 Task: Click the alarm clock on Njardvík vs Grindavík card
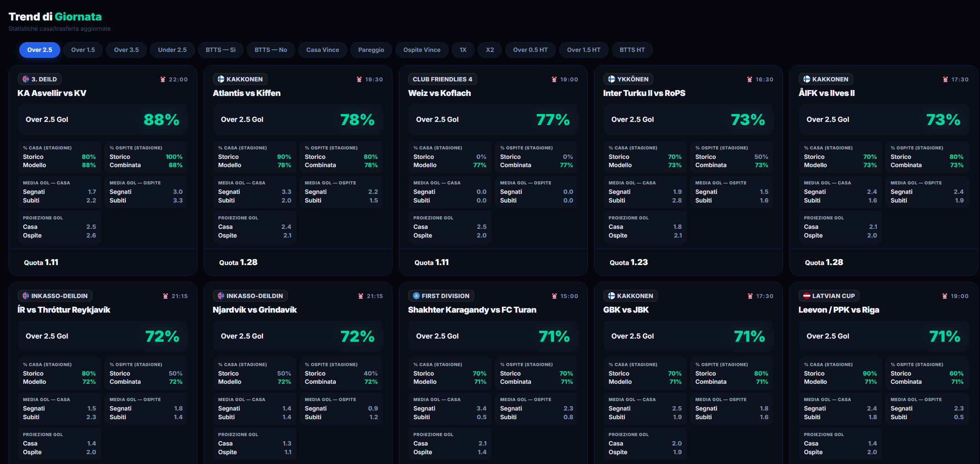click(361, 296)
